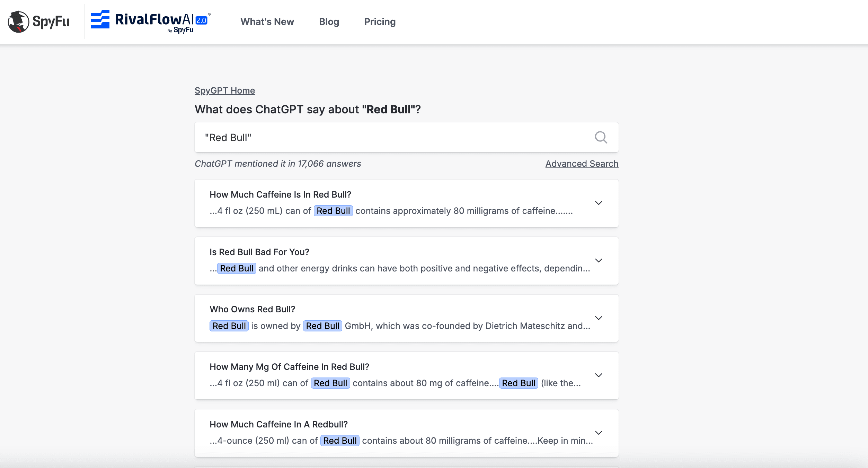Open the Blog menu item

[329, 21]
